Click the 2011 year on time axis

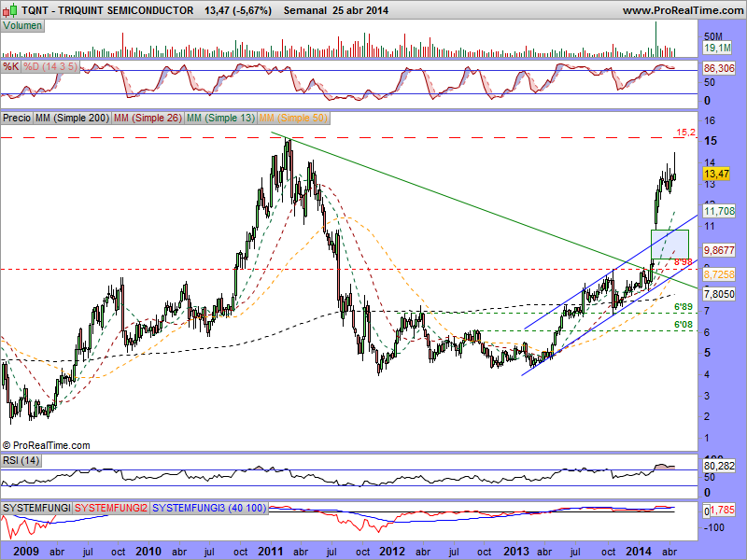pos(271,552)
